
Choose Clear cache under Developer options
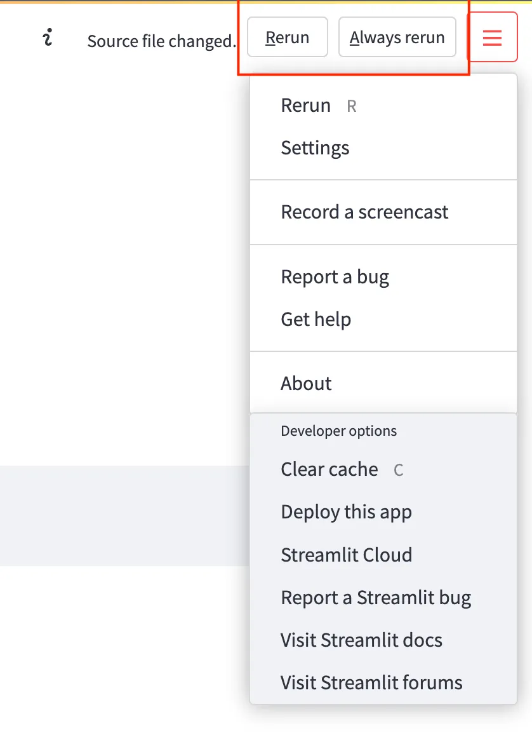tap(329, 469)
